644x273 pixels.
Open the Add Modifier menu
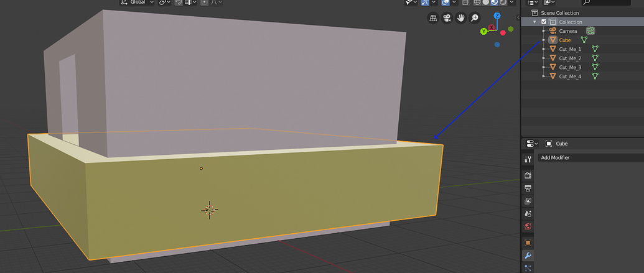pyautogui.click(x=590, y=157)
